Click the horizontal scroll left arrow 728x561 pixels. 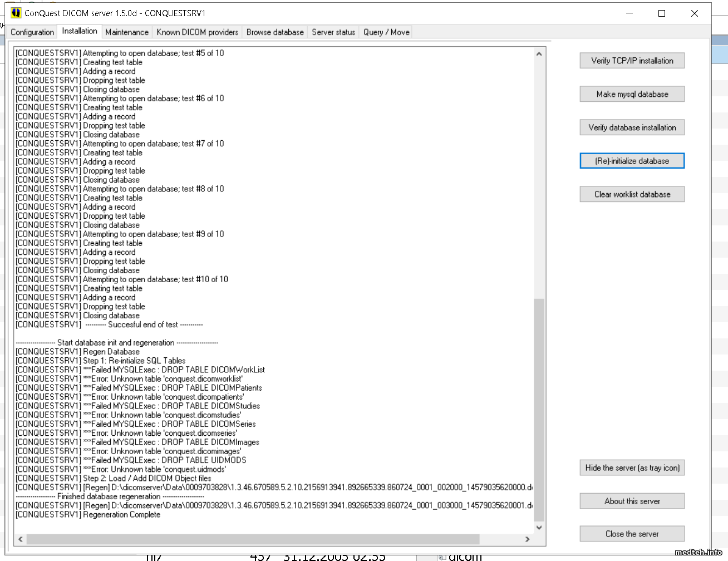[21, 539]
